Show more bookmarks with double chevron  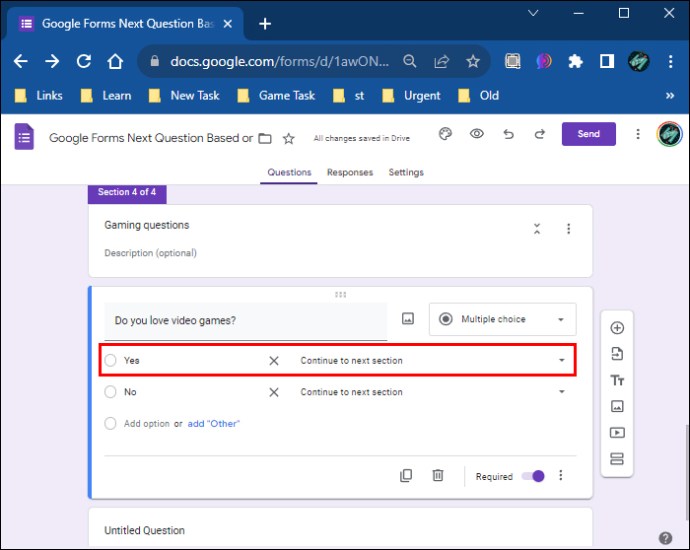point(670,95)
